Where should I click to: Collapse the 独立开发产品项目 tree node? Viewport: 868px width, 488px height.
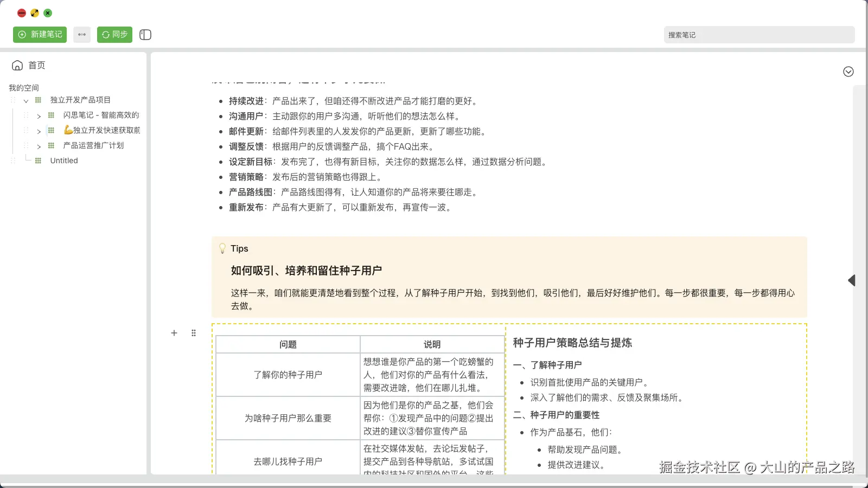tap(25, 100)
